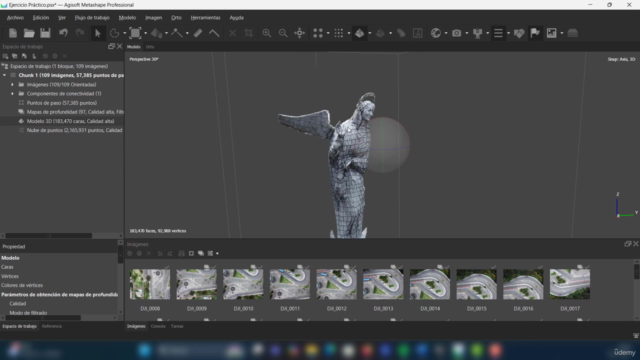Click the New project icon
This screenshot has width=640, height=360.
[13, 33]
